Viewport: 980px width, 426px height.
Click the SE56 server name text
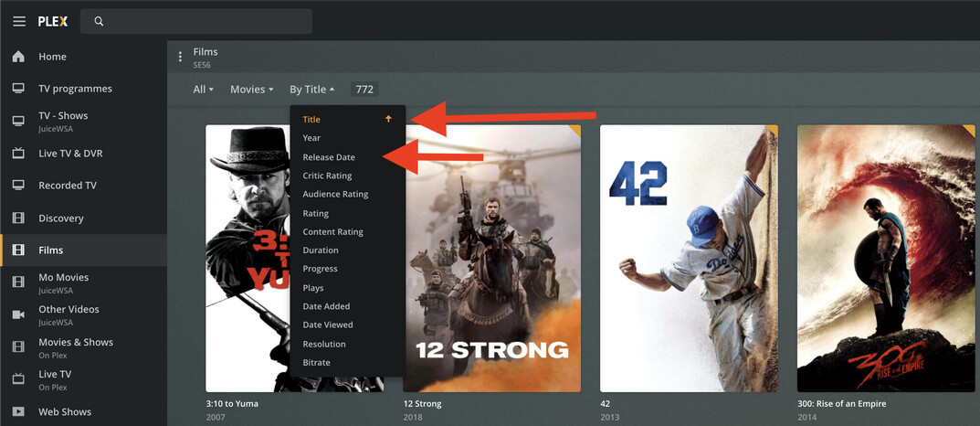202,65
